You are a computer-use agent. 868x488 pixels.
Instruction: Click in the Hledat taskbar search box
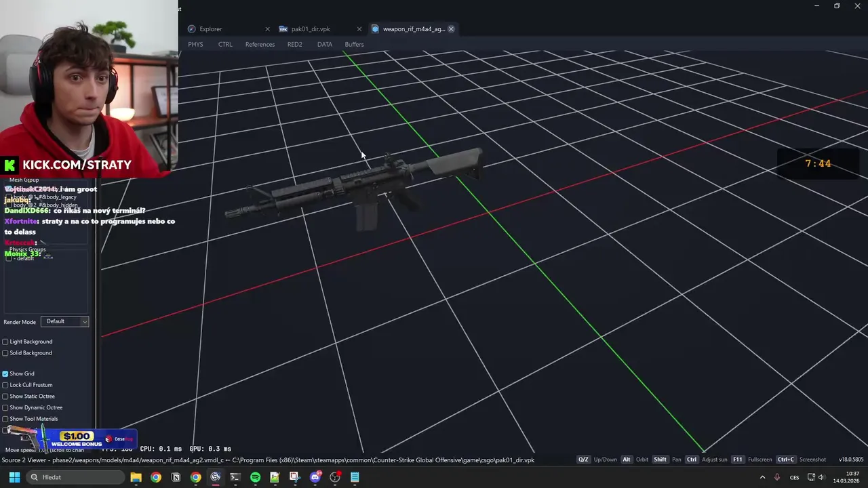click(76, 477)
